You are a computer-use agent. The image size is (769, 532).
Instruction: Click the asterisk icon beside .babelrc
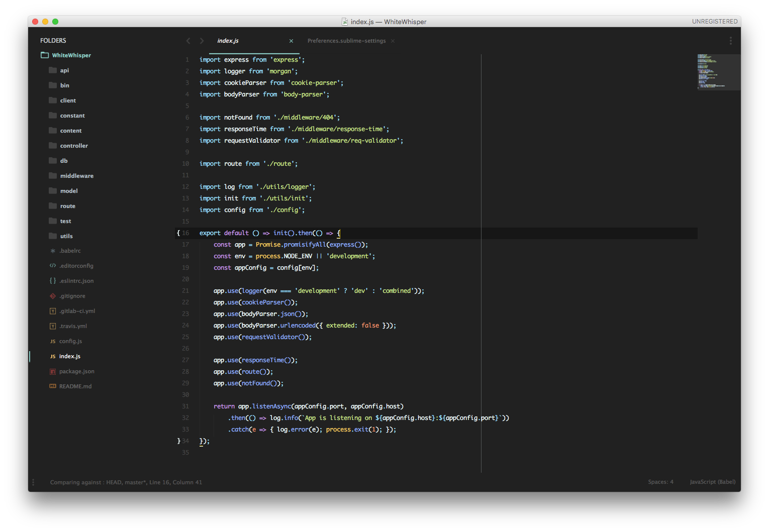52,250
